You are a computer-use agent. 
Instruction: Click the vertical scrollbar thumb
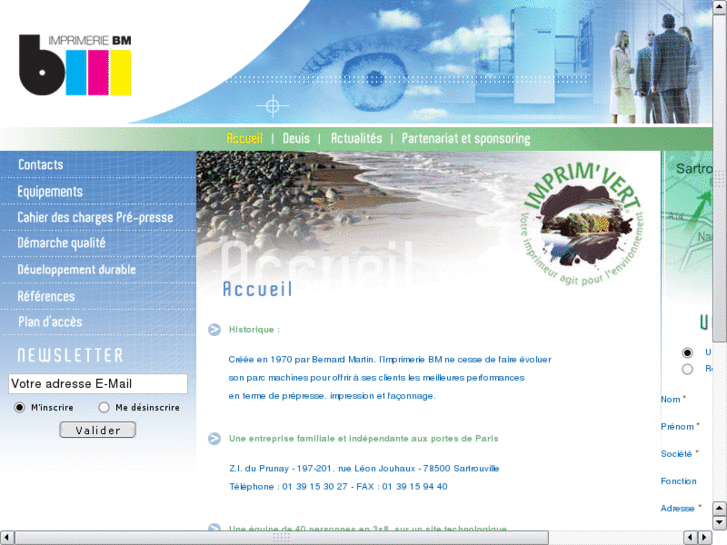click(x=720, y=179)
